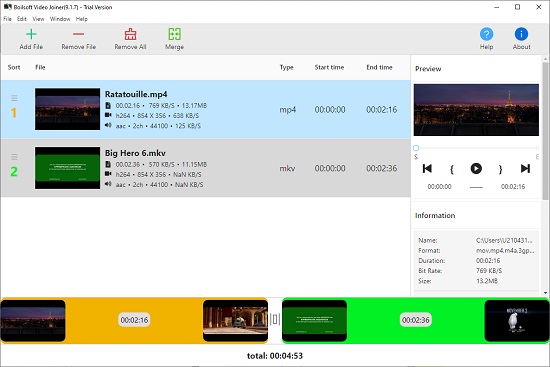Click the Remove All broom icon
Image resolution: width=550 pixels, height=367 pixels.
[130, 34]
